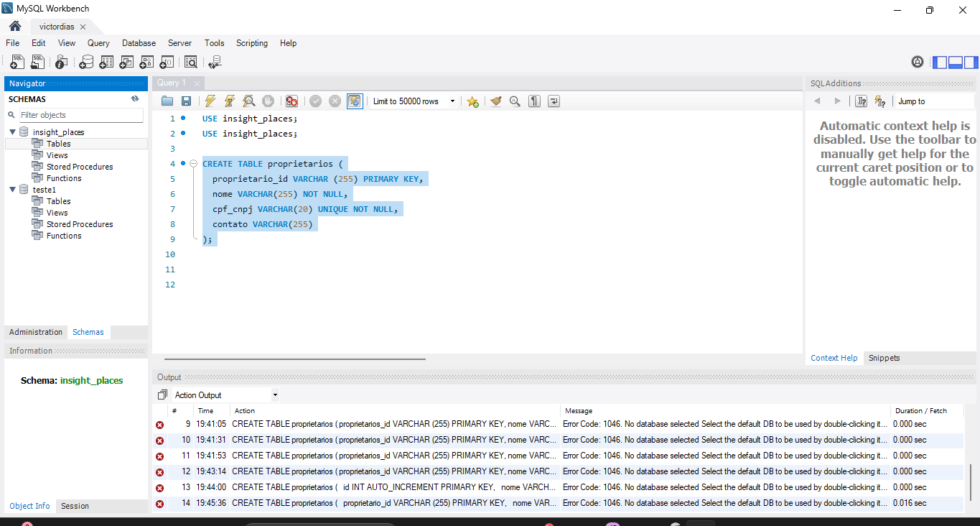This screenshot has width=980, height=526.
Task: Toggle word wrap in editor
Action: pyautogui.click(x=554, y=101)
